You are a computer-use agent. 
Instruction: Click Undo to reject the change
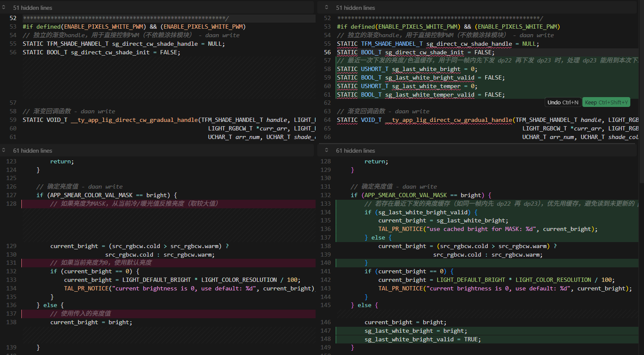tap(563, 102)
